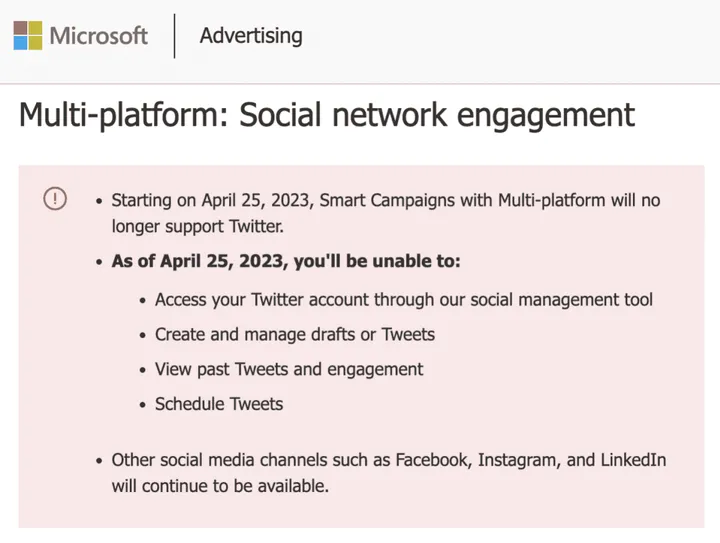Click 'Access your Twitter account' bullet item
This screenshot has width=720, height=543.
click(x=404, y=300)
